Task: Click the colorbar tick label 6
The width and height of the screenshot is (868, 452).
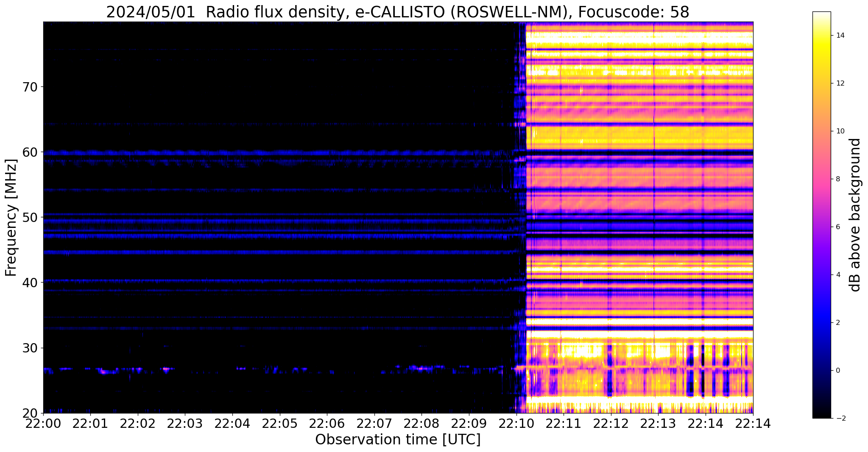Action: click(837, 227)
